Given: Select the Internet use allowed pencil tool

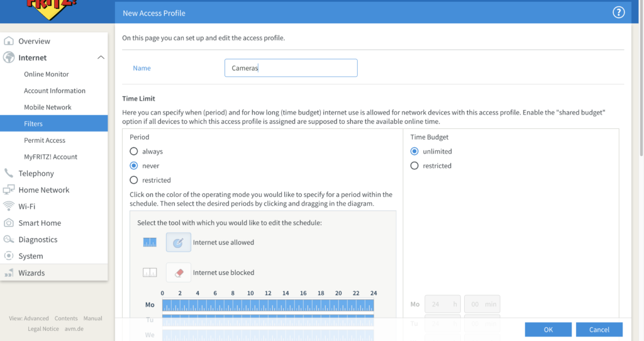Looking at the screenshot, I should (x=178, y=242).
